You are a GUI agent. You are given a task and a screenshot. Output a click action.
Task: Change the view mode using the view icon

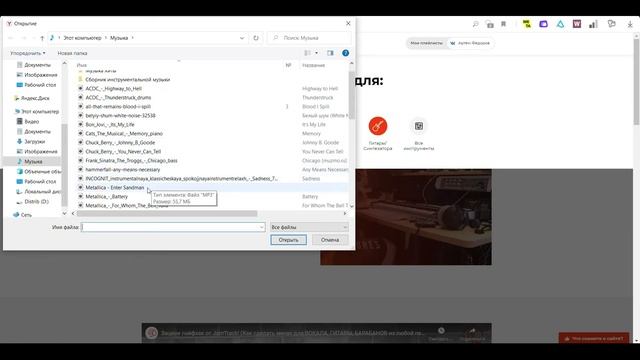pyautogui.click(x=307, y=53)
